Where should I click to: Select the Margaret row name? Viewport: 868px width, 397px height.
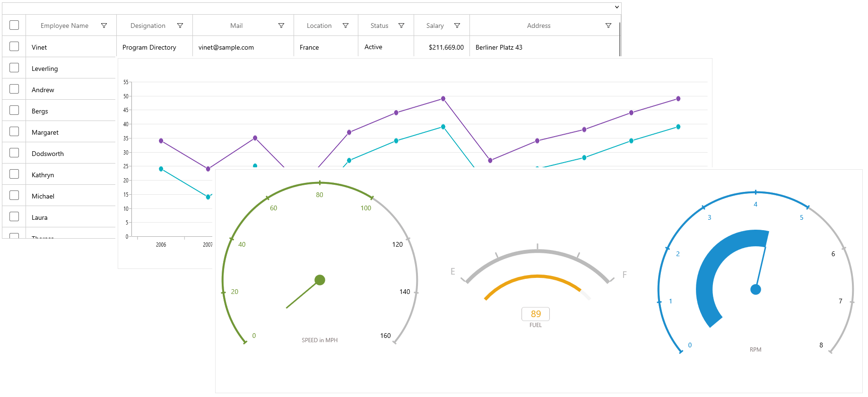pos(45,132)
